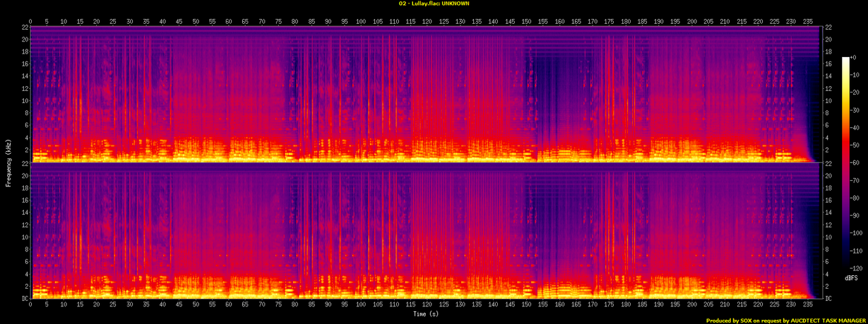
Task: Click the "150" tick on bottom time axis
Action: 527,306
